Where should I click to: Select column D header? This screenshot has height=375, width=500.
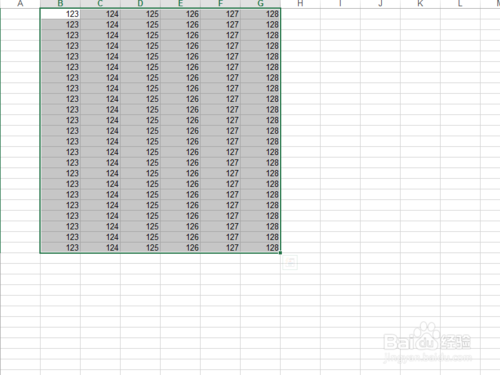[x=140, y=4]
